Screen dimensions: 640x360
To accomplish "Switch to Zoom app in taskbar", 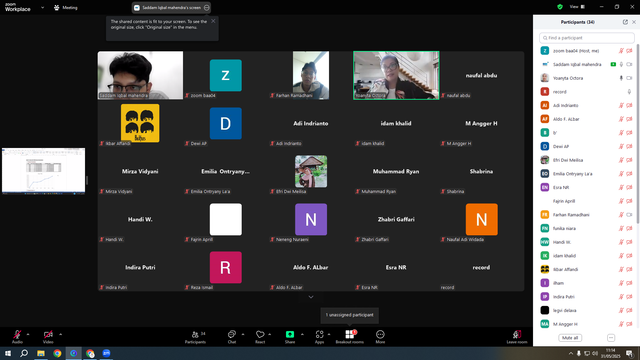I will point(107,353).
